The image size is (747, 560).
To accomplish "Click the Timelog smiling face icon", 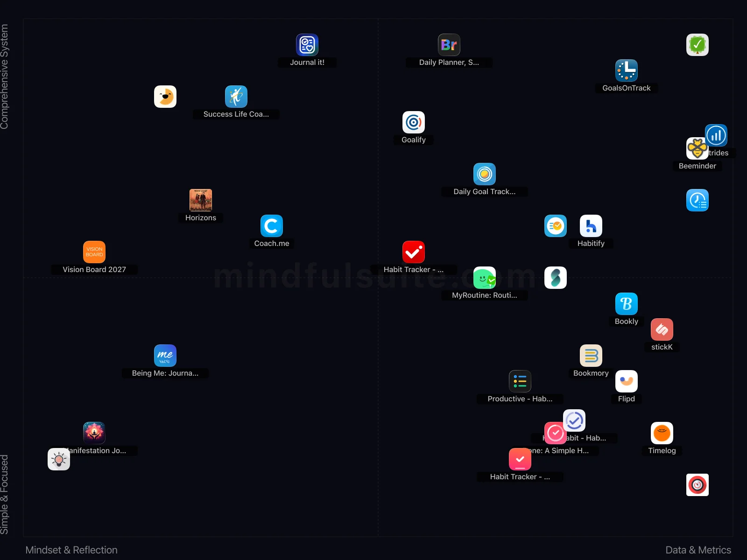I will point(662,433).
